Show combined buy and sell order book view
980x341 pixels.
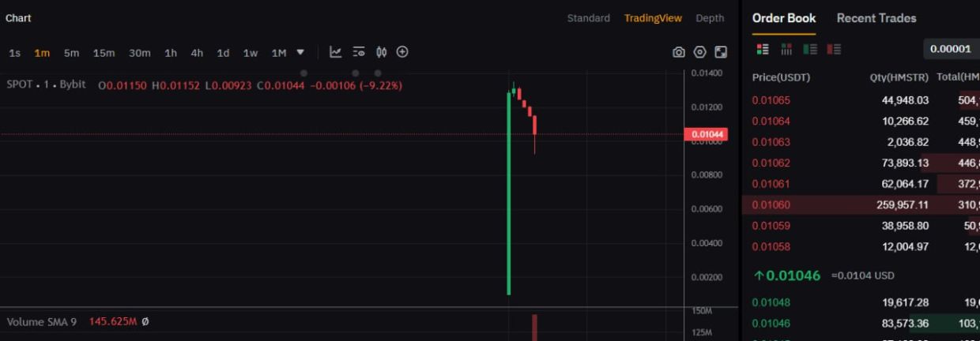tap(763, 49)
